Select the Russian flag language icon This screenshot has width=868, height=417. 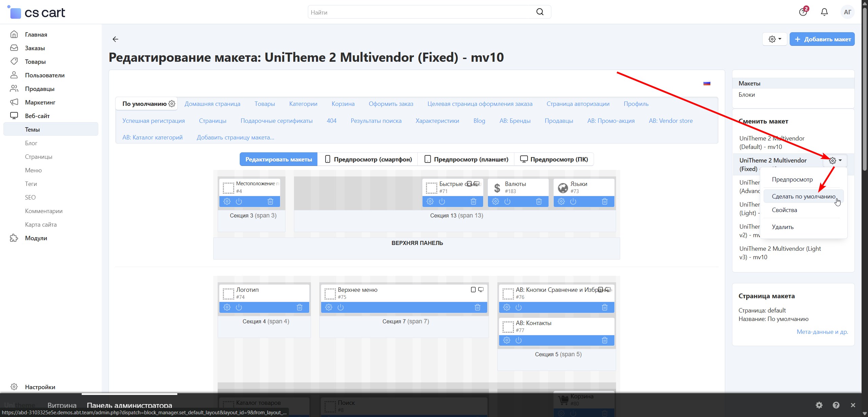(x=707, y=83)
